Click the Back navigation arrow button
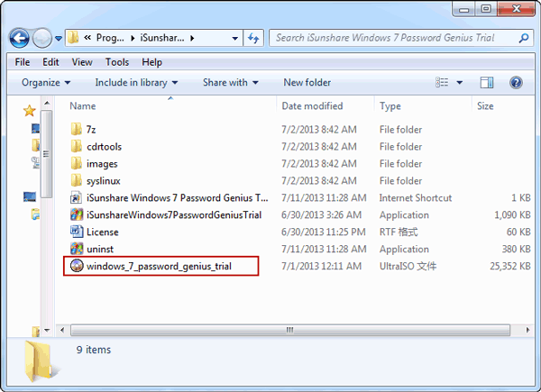The width and height of the screenshot is (541, 392). pyautogui.click(x=19, y=38)
